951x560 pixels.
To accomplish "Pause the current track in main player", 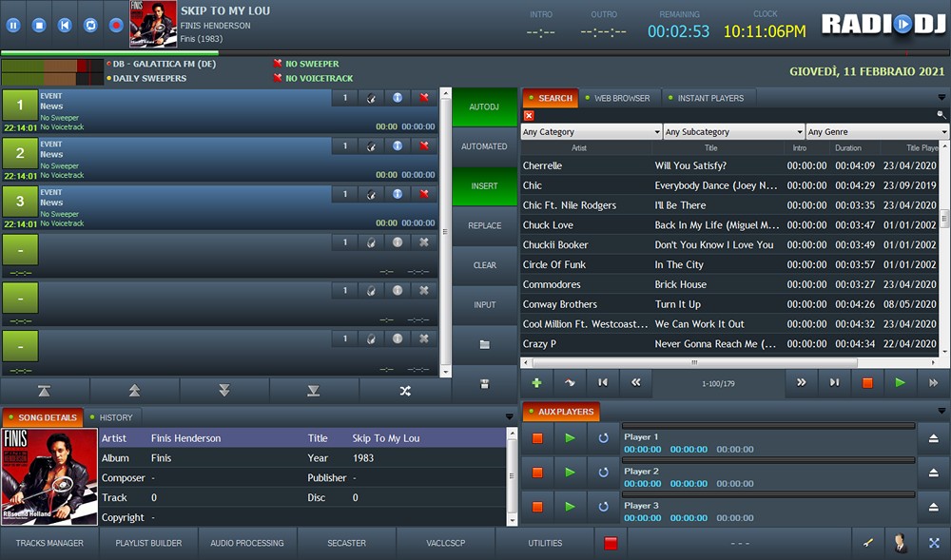I will pos(13,26).
